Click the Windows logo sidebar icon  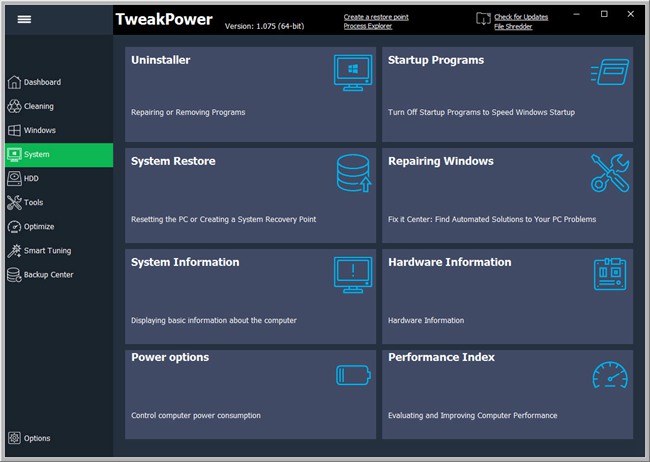(14, 130)
